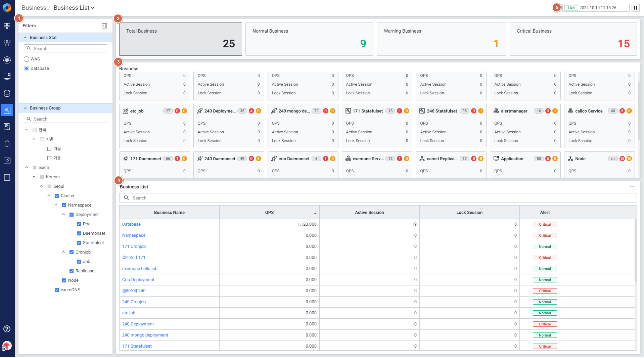
Task: Open the help question mark icon
Action: [7, 329]
